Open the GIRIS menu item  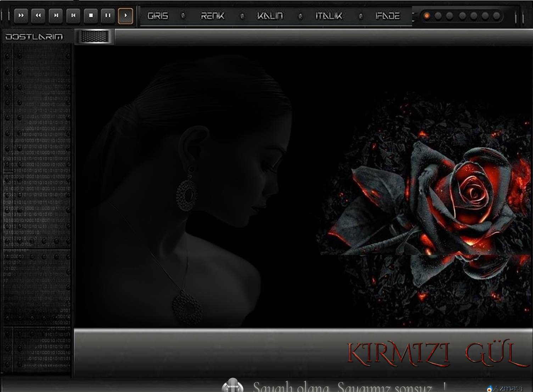pyautogui.click(x=158, y=16)
